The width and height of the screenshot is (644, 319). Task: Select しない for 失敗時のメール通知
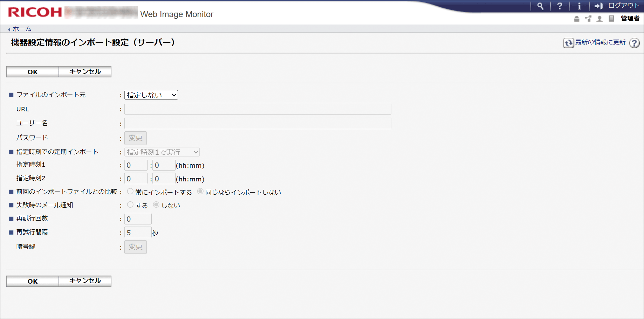[x=156, y=205]
